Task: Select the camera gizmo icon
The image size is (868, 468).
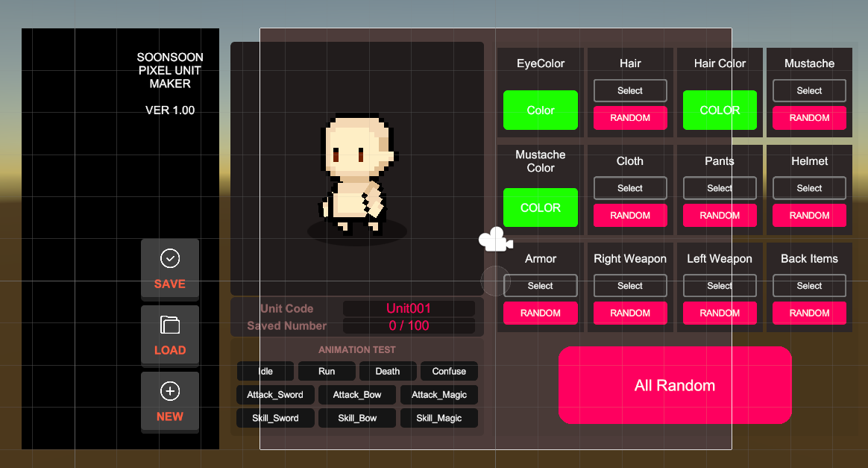Action: click(495, 240)
